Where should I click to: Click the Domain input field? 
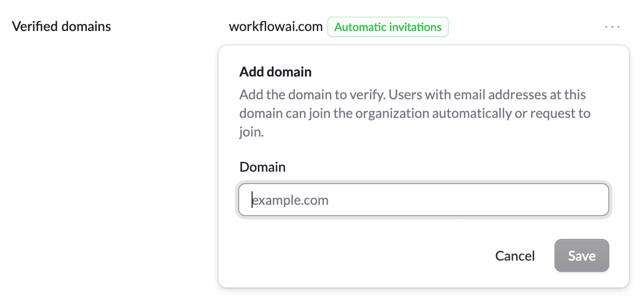coord(423,200)
